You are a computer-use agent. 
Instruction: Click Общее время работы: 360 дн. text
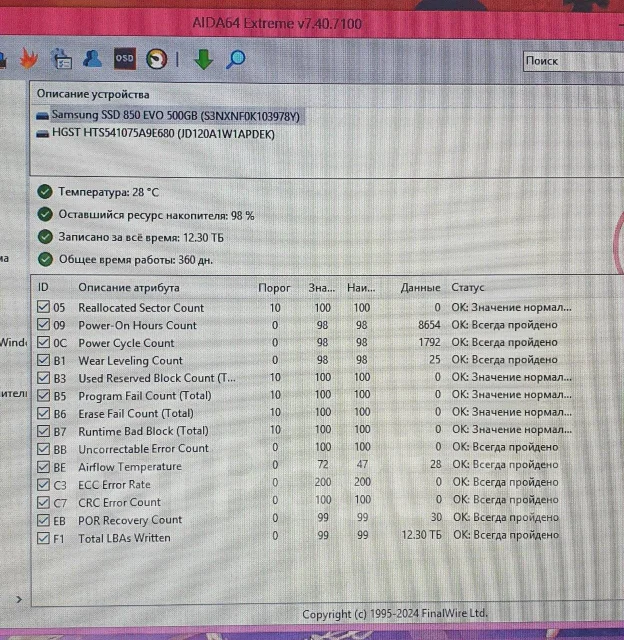(136, 260)
